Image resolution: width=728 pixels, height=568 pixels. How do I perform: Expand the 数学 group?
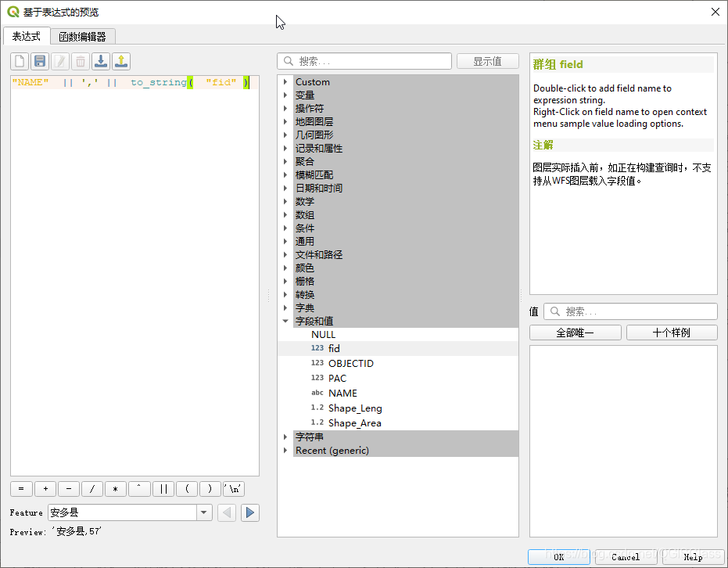click(x=285, y=202)
